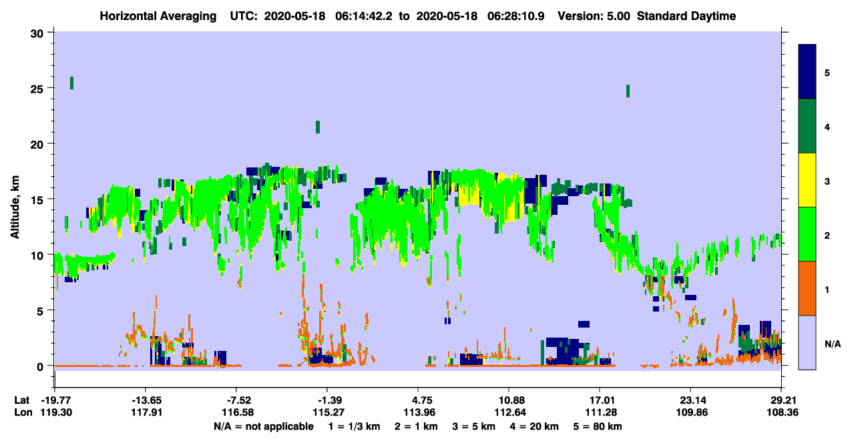This screenshot has height=445, width=868.
Task: Click the y-axis tick label 0
Action: click(41, 366)
